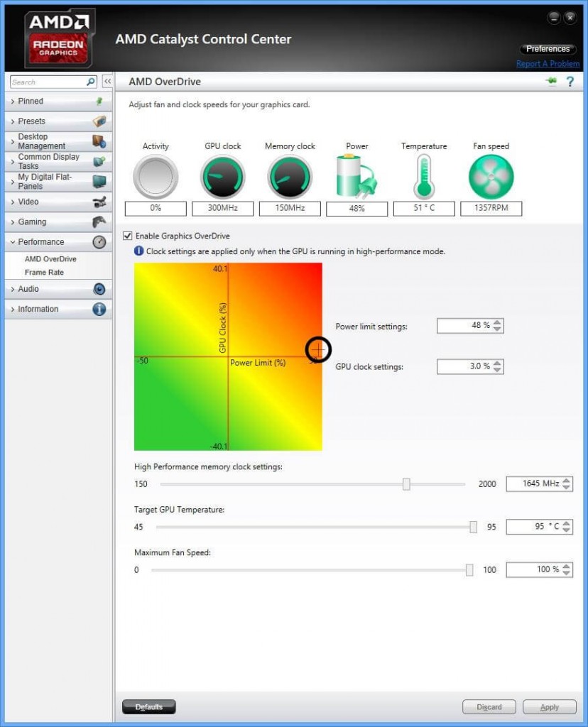Click the crosshair marker on the OverDrive graph

pos(318,349)
